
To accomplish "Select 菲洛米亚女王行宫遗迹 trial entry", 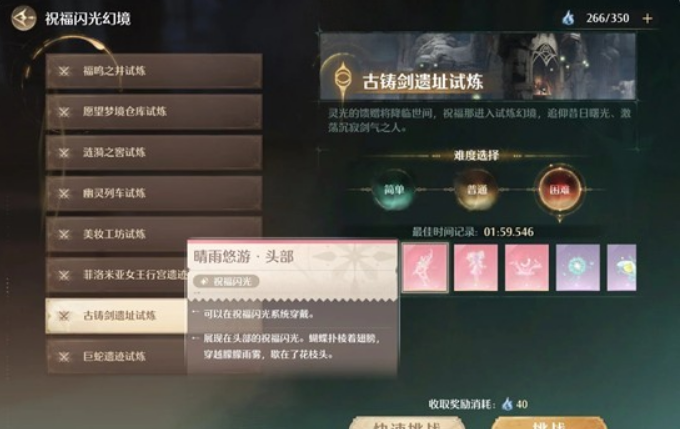I will 117,275.
